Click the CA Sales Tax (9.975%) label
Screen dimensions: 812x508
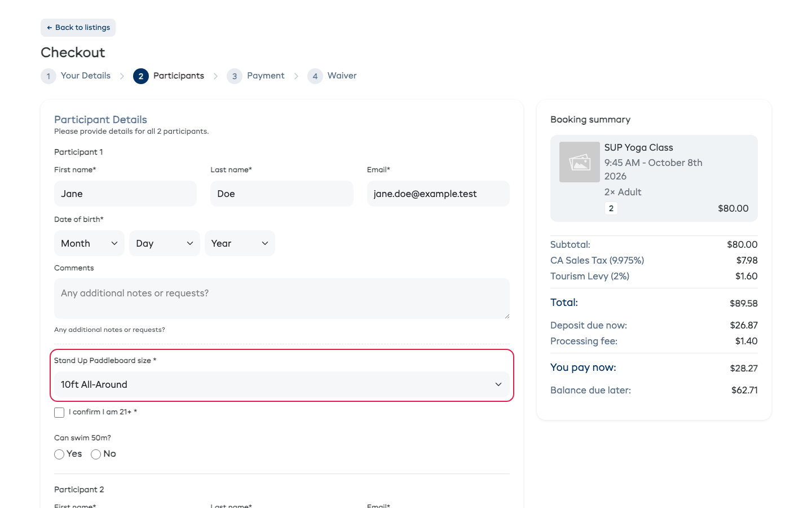click(x=597, y=260)
